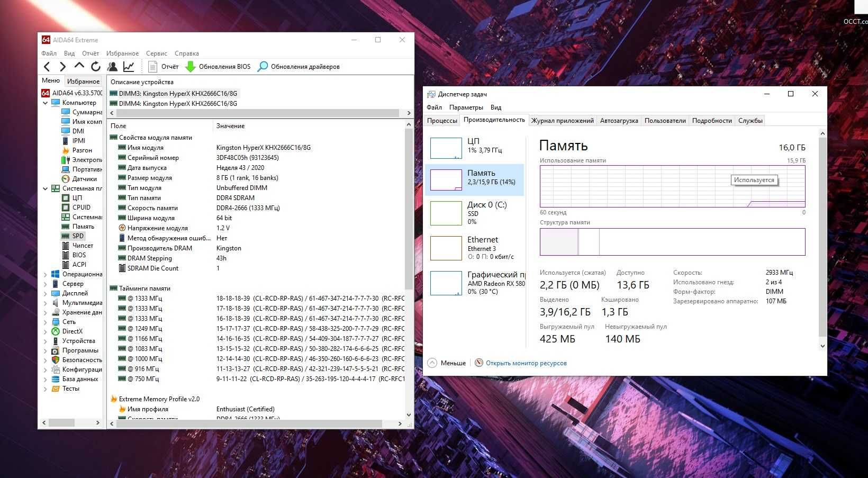Switch to Избранное tab in AIDA64 sidebar

83,81
